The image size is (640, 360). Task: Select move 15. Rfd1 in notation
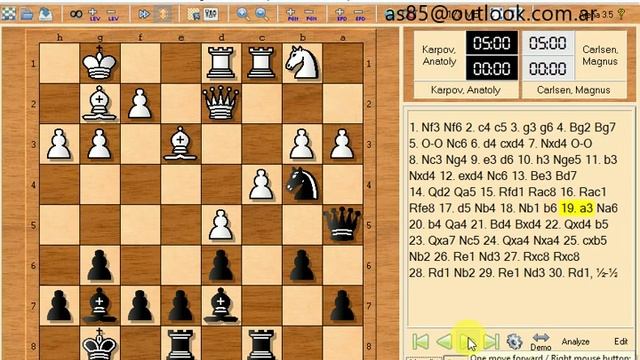pyautogui.click(x=502, y=192)
